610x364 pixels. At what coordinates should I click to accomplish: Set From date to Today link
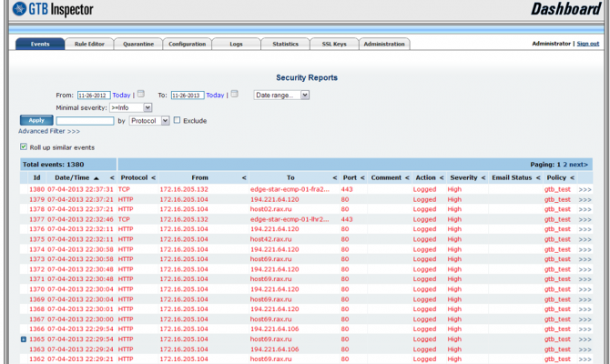(x=121, y=95)
